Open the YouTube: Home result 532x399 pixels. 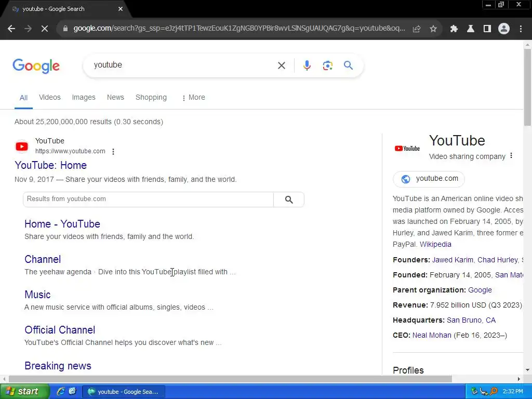(50, 165)
